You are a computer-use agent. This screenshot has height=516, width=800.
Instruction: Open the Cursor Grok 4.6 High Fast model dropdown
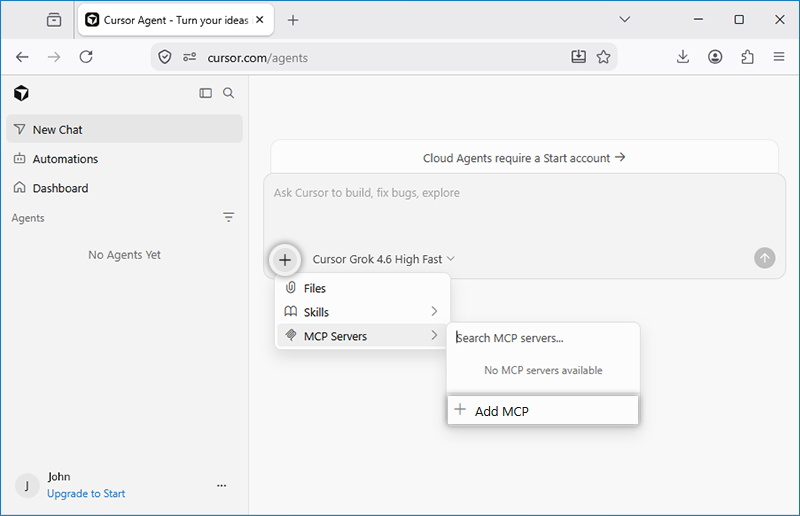(383, 259)
